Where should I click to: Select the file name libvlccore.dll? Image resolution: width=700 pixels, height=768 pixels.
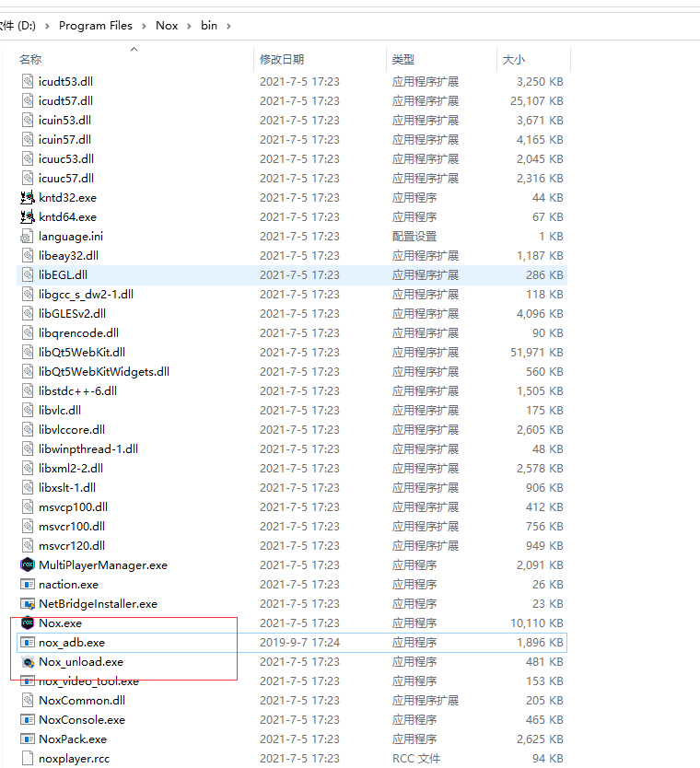pos(72,429)
